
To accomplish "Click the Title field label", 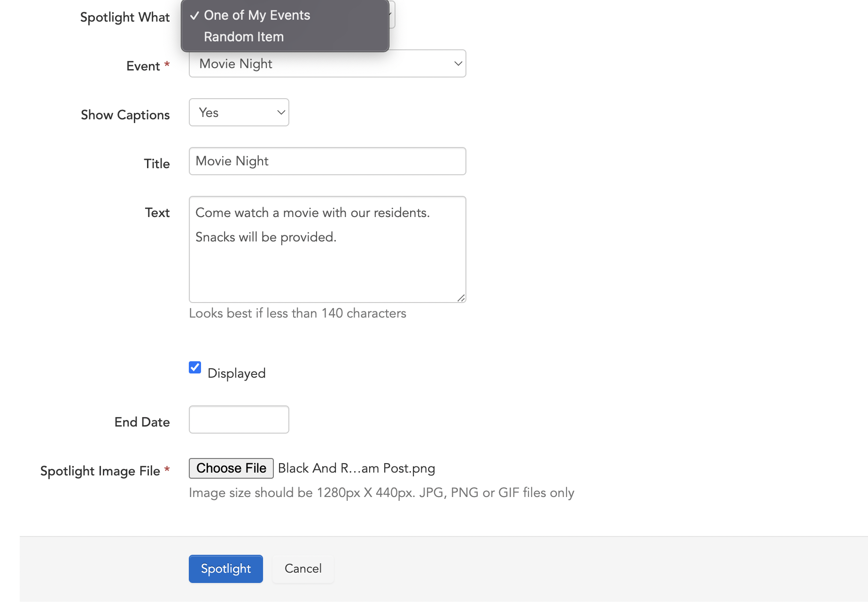I will click(157, 164).
